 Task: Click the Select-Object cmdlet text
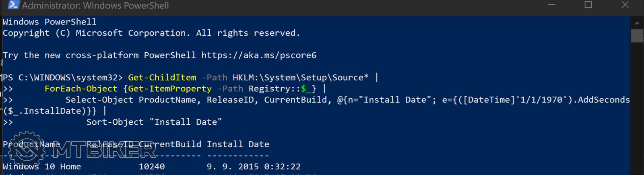[x=99, y=100]
